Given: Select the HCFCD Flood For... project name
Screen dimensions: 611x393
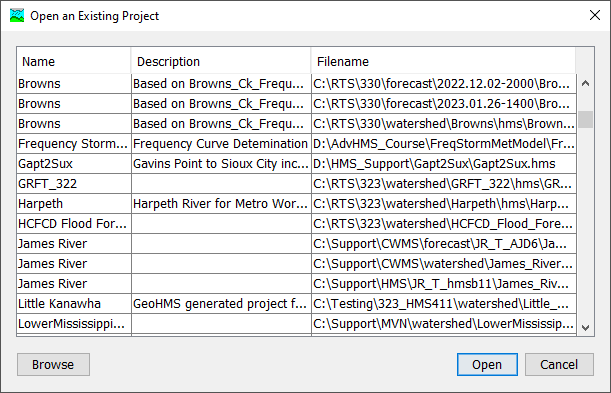Looking at the screenshot, I should [74, 224].
